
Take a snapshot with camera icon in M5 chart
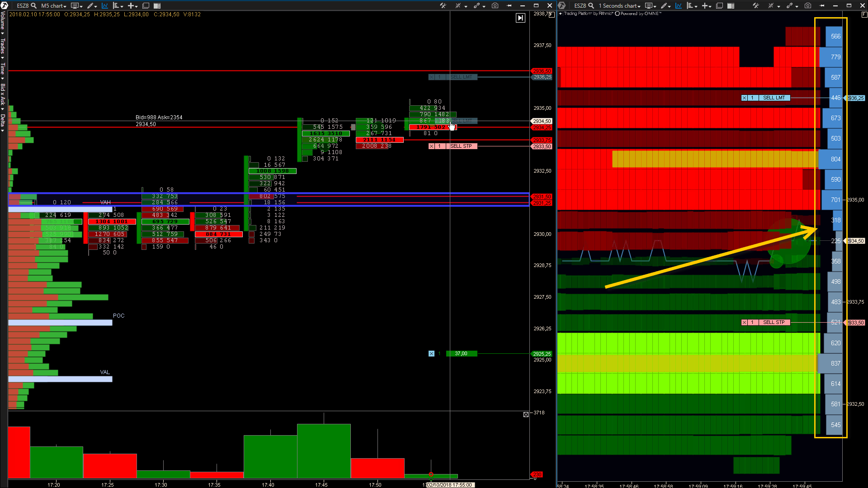coord(495,5)
